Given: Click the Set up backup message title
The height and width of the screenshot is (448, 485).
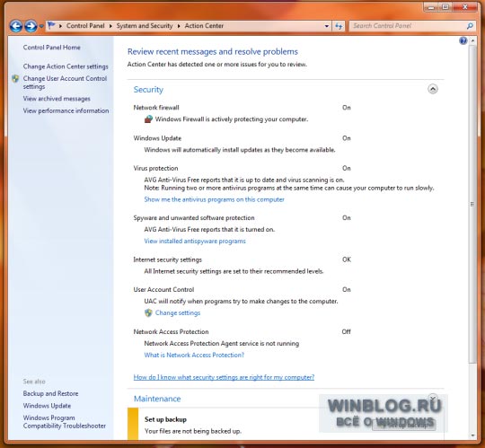Looking at the screenshot, I should click(165, 419).
